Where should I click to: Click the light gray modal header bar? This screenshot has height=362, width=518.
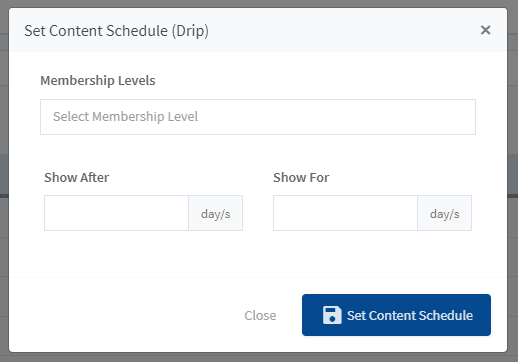(x=333, y=30)
